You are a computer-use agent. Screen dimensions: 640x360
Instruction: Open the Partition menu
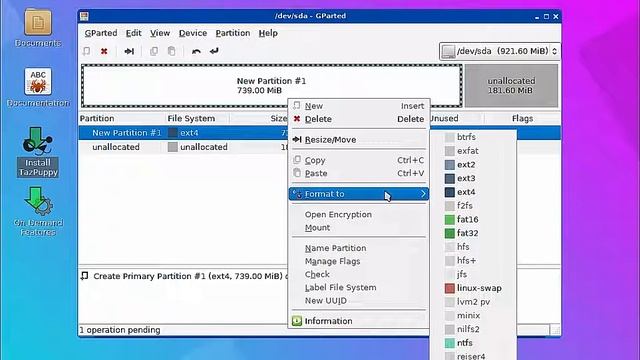tap(233, 33)
